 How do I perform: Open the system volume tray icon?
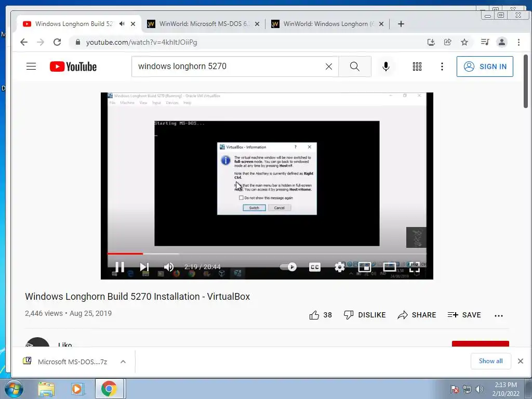coord(480,389)
